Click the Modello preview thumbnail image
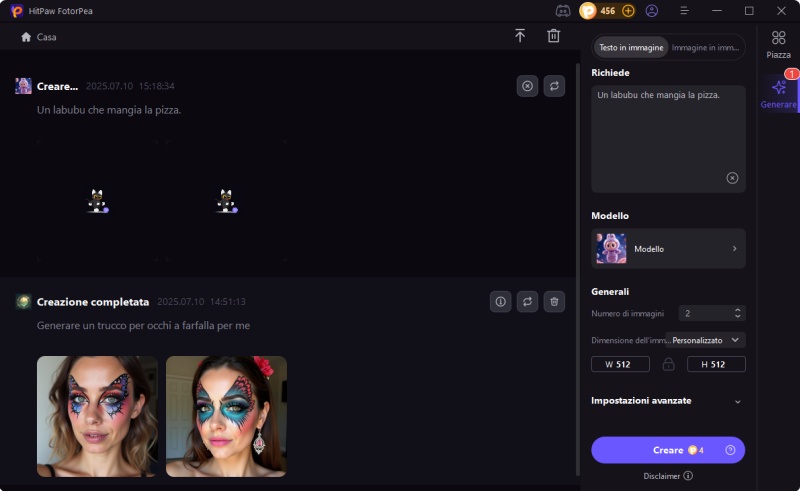 611,249
